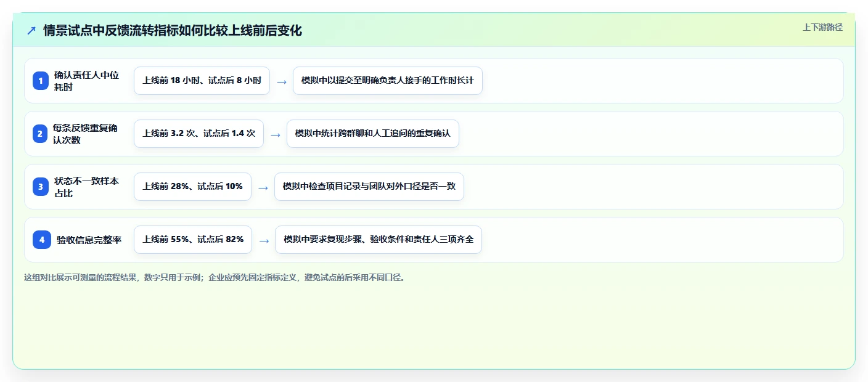Select the 确认责任人中位耗时 label
Viewport: 868px width, 382px height.
click(x=86, y=81)
